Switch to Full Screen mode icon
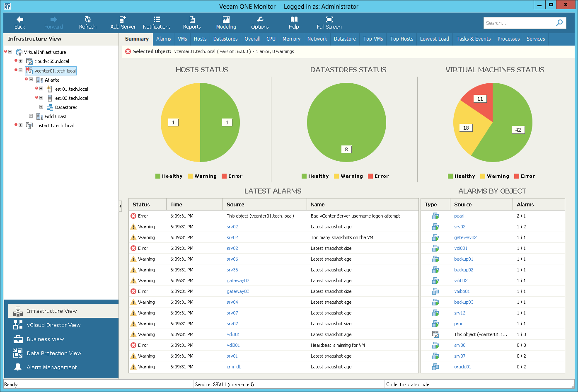Screen dimensions: 578x392 click(329, 19)
